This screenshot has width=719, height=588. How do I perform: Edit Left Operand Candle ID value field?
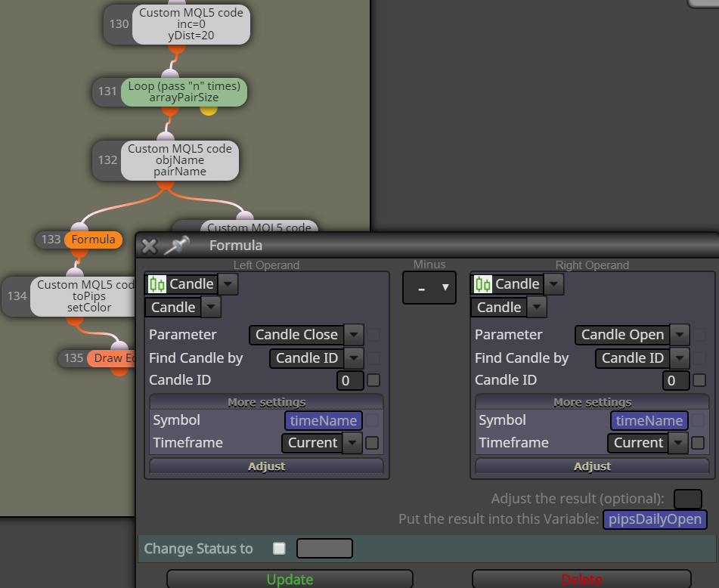tap(350, 380)
